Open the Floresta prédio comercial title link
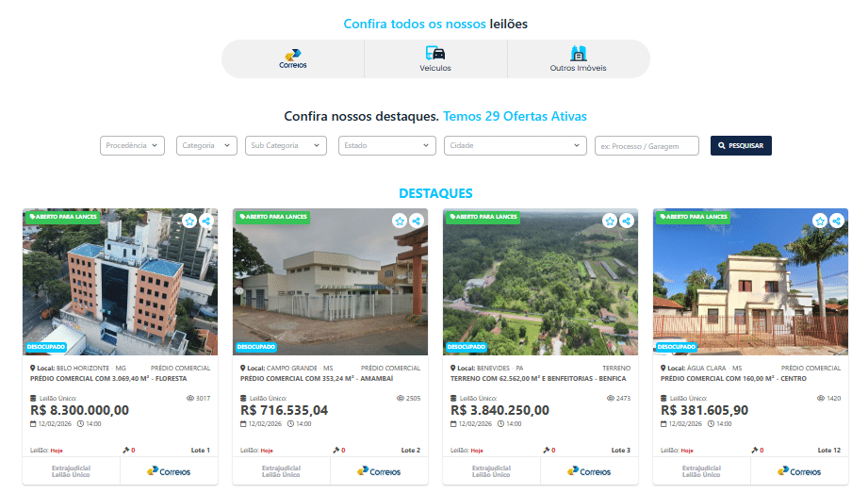The width and height of the screenshot is (868, 493). [x=108, y=379]
